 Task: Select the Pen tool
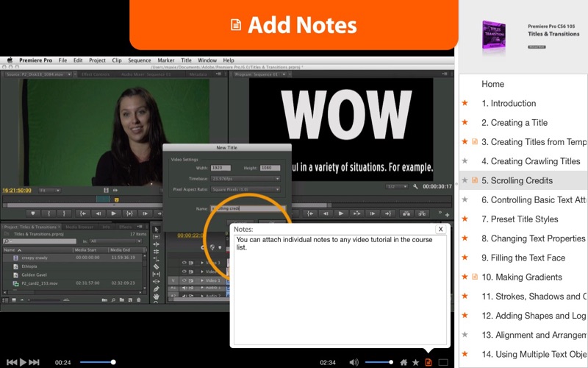click(157, 289)
